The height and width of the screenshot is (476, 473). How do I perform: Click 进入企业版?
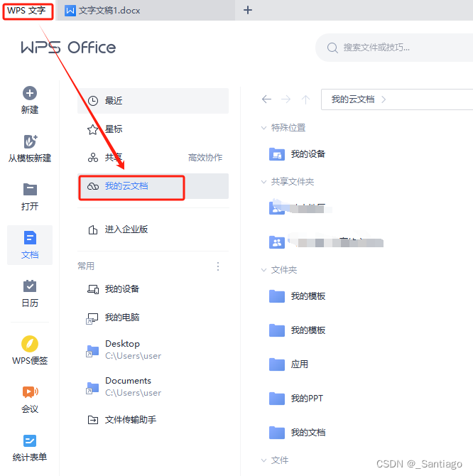click(x=153, y=229)
